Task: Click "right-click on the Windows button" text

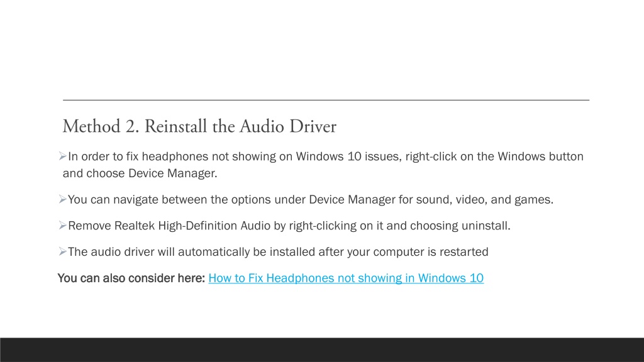Action: click(494, 156)
